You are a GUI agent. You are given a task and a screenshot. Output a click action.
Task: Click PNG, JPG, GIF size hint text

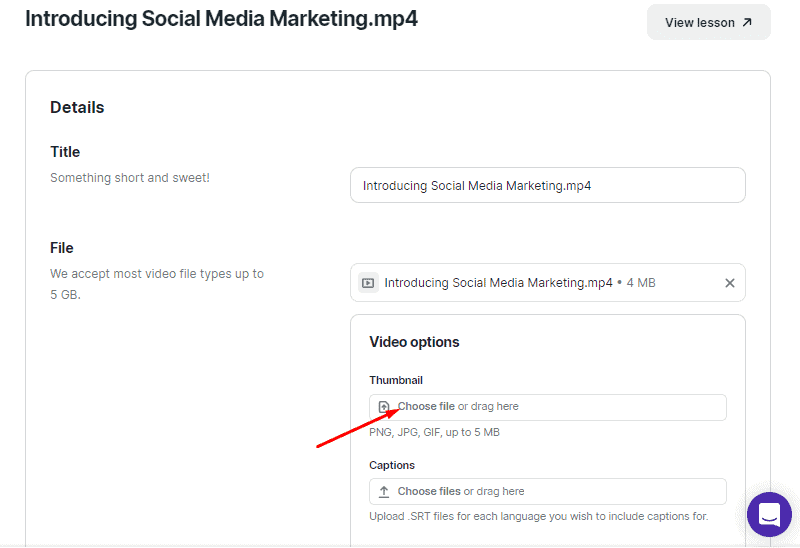434,432
